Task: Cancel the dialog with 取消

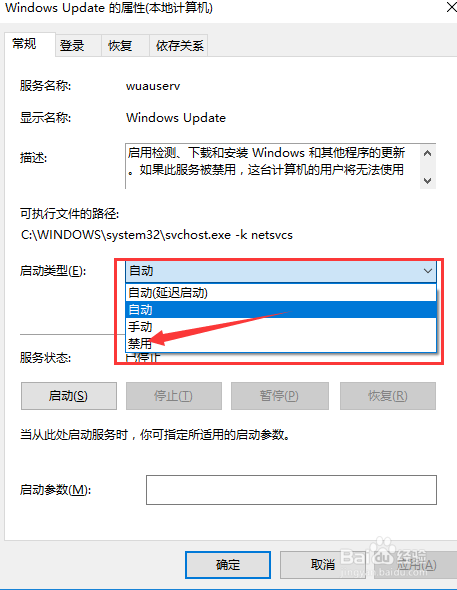Action: tap(323, 565)
